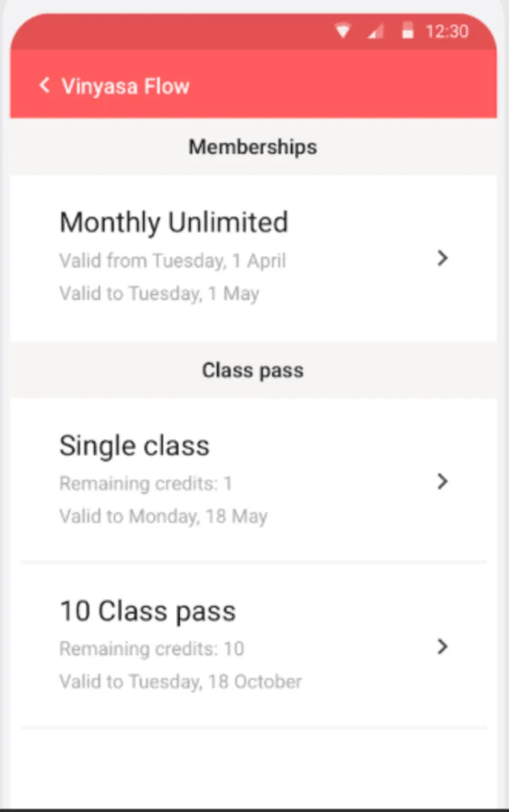Tap the Wi-Fi status icon

[344, 31]
